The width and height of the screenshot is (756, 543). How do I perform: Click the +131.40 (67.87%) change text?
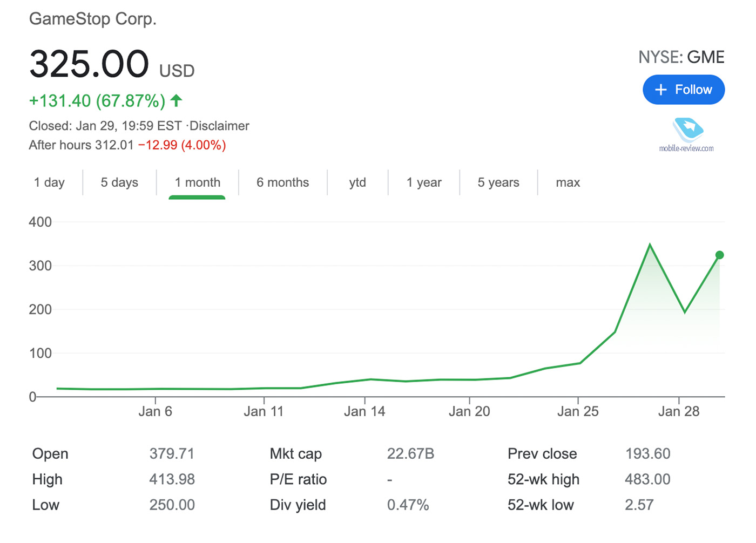point(97,100)
